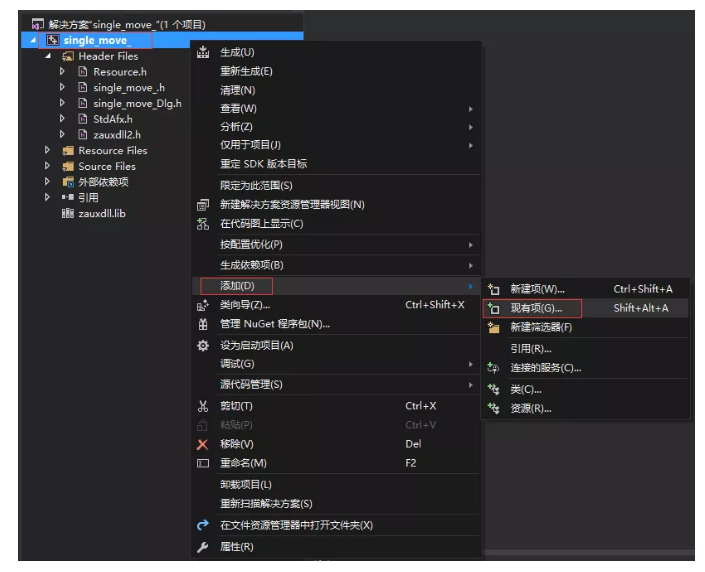This screenshot has height=572, width=705.
Task: Click the red X Remove icon
Action: (x=203, y=445)
